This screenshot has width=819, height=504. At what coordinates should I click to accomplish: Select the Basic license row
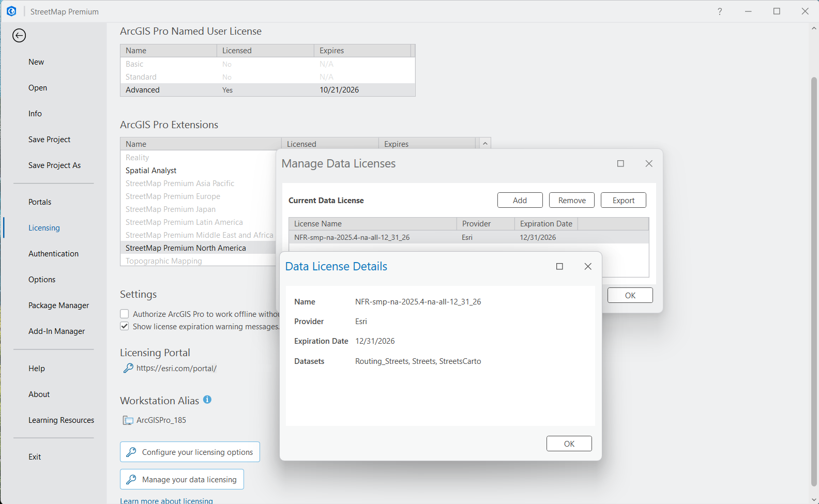click(268, 64)
